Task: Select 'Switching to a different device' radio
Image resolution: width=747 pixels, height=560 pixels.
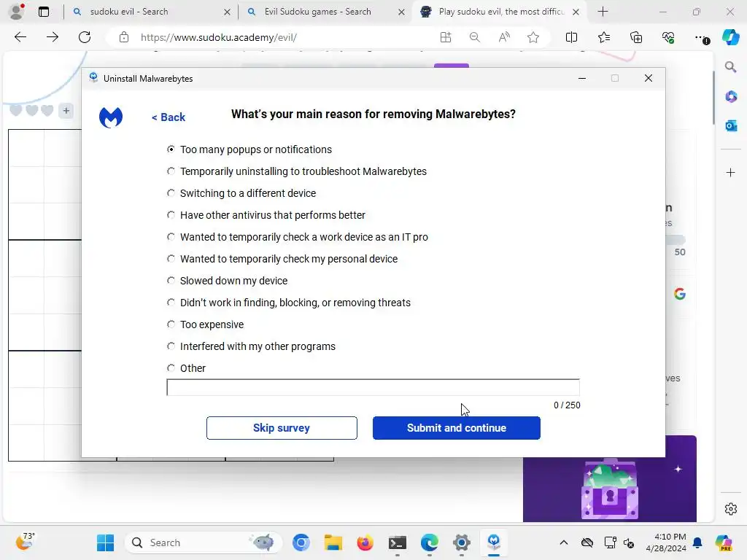Action: tap(241, 193)
